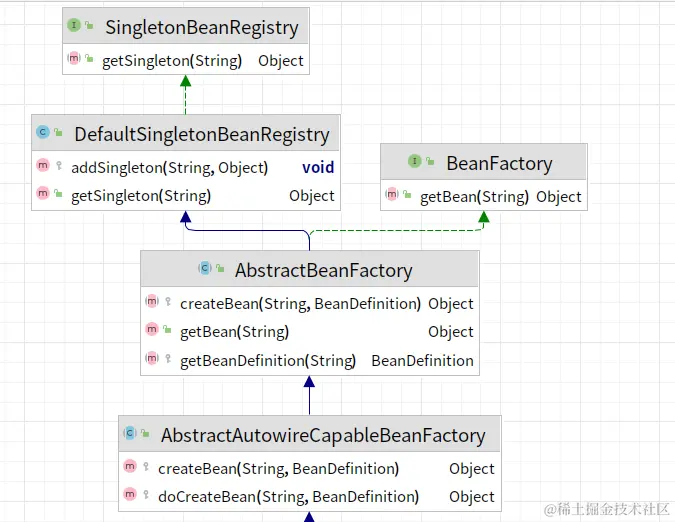Select the SingletonBeanRegistry node title
Image resolution: width=675 pixels, height=522 pixels.
tap(202, 28)
